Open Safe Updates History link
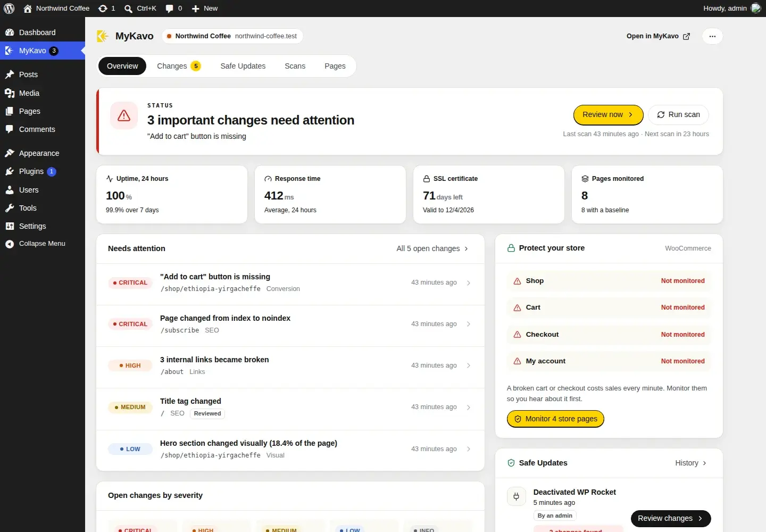The image size is (766, 532). click(691, 463)
